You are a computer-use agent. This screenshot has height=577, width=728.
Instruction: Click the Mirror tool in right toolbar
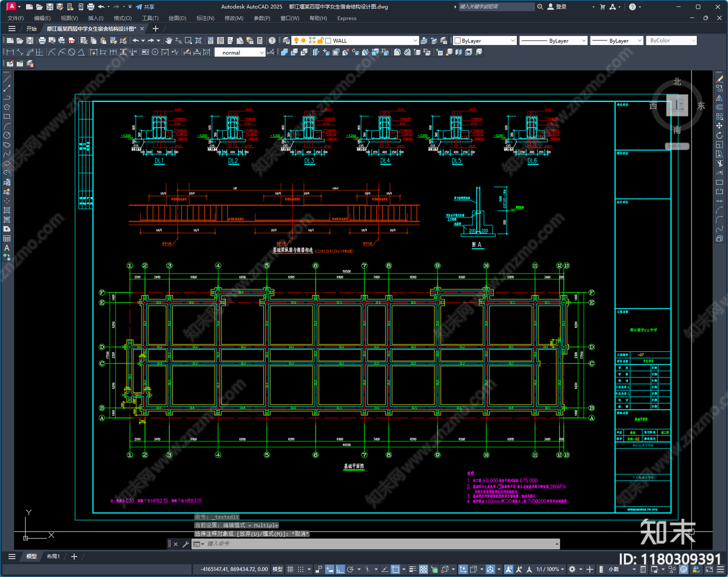tap(719, 98)
